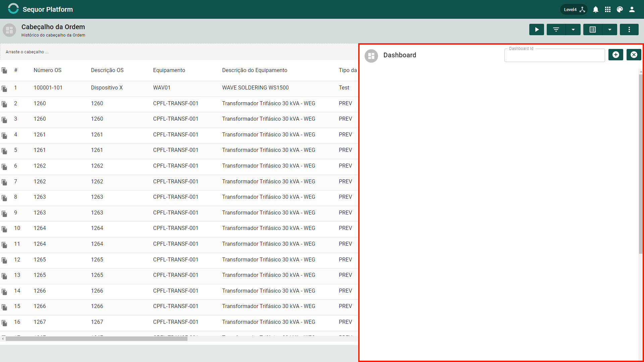Open the user account menu

pos(632,9)
